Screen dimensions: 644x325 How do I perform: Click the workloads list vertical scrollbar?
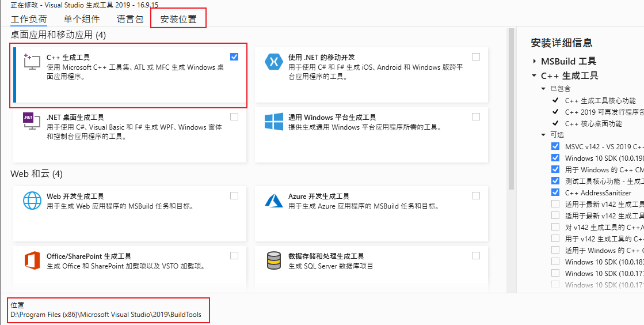(x=511, y=109)
